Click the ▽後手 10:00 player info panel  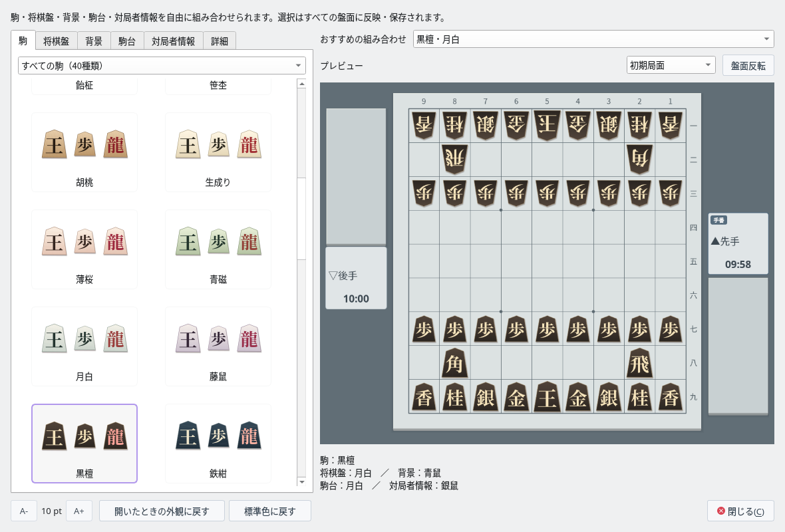[356, 278]
